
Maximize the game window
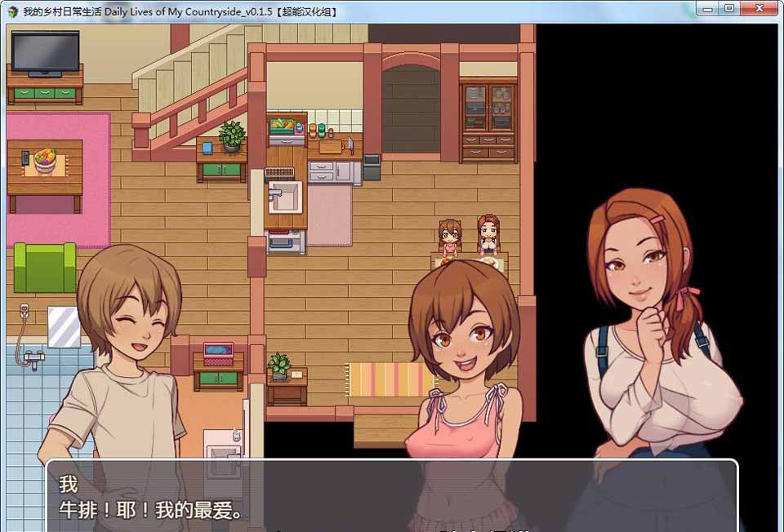point(729,8)
